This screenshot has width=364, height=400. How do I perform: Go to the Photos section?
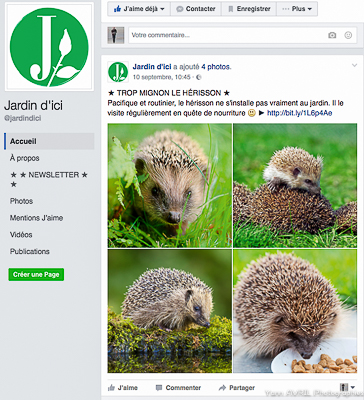(x=21, y=201)
